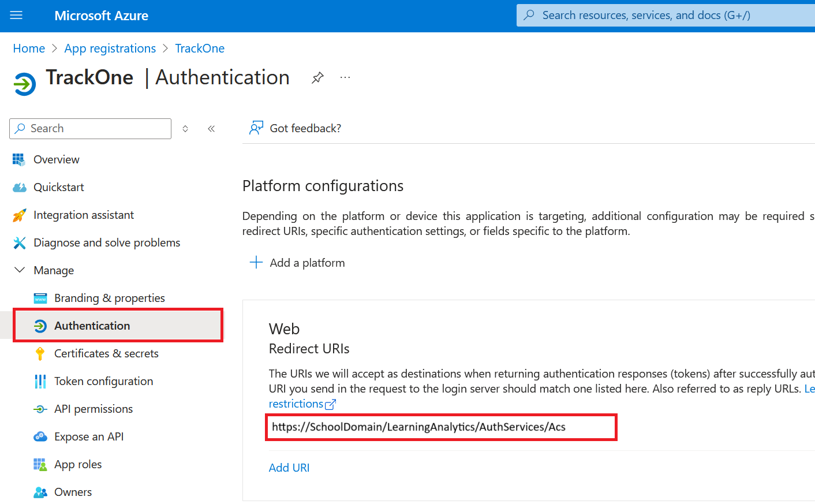Open the Azure portal hamburger menu
The image size is (815, 504).
click(x=16, y=16)
